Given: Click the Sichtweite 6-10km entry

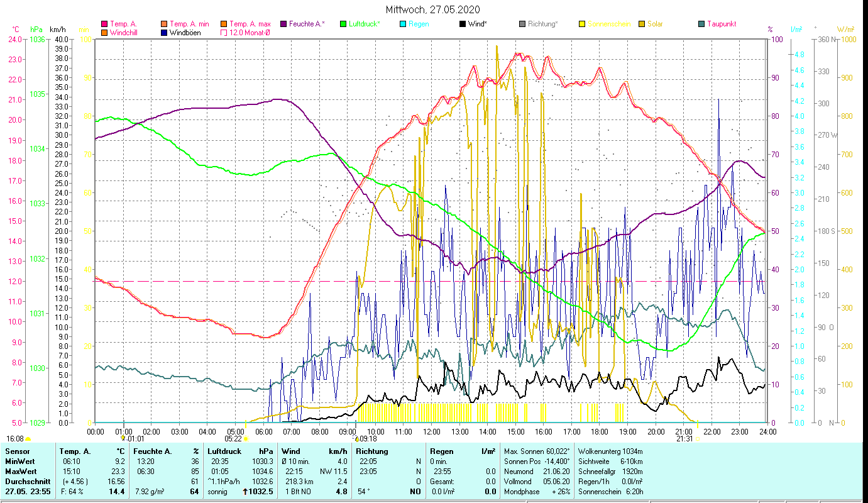Looking at the screenshot, I should tap(610, 461).
